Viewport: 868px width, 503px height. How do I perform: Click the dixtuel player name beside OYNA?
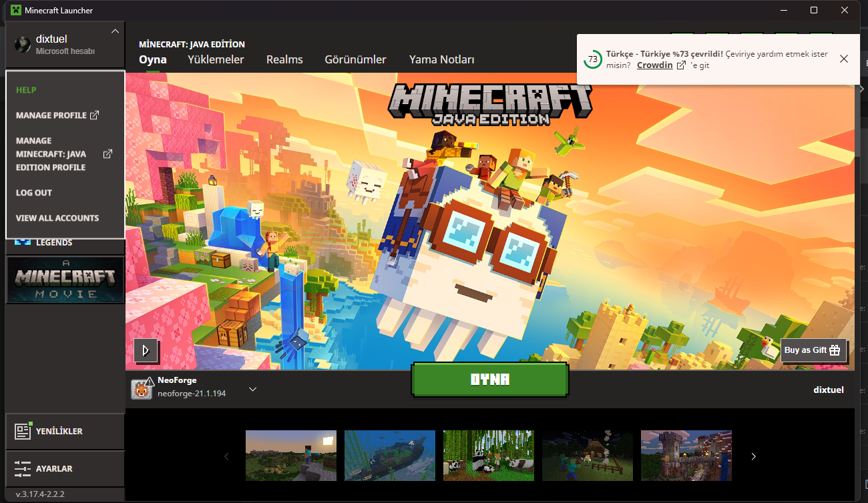pos(829,390)
